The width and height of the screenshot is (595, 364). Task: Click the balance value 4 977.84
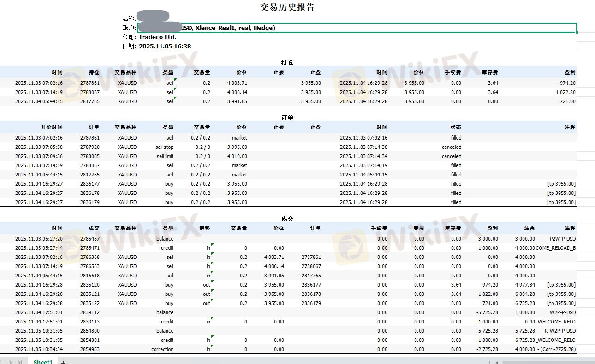525,285
